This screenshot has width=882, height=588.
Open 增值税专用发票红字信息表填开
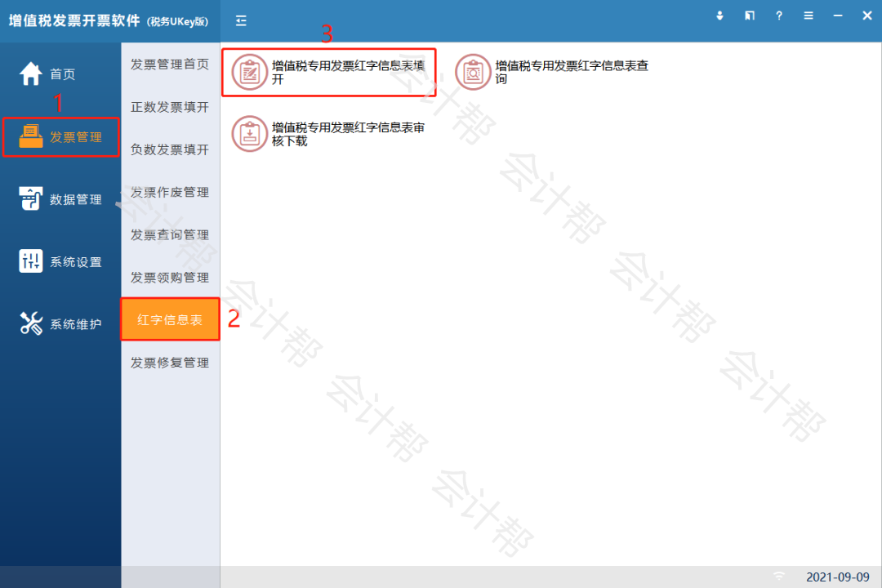pyautogui.click(x=328, y=73)
